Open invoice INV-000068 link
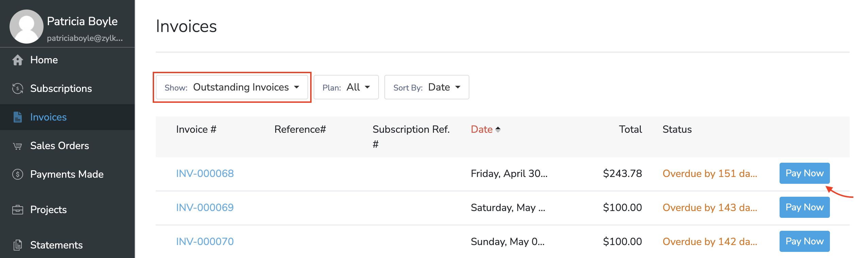Image resolution: width=868 pixels, height=258 pixels. pyautogui.click(x=205, y=174)
